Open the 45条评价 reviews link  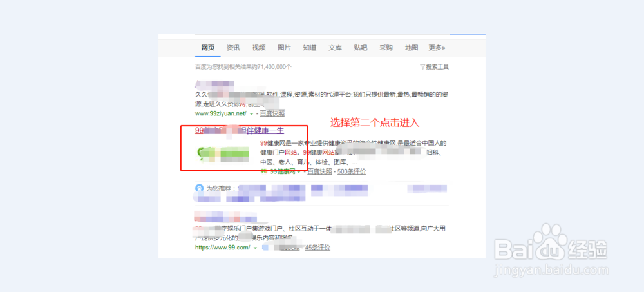click(317, 248)
